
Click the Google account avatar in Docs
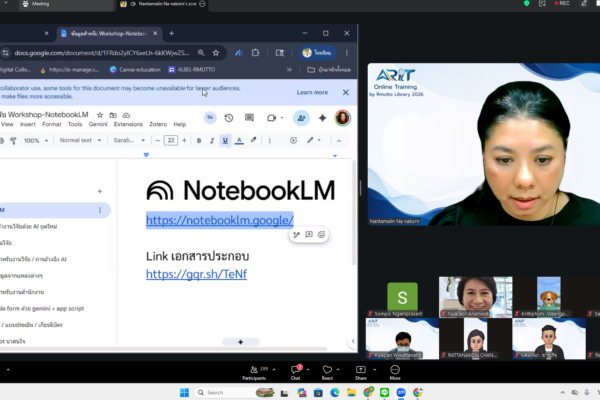click(342, 118)
